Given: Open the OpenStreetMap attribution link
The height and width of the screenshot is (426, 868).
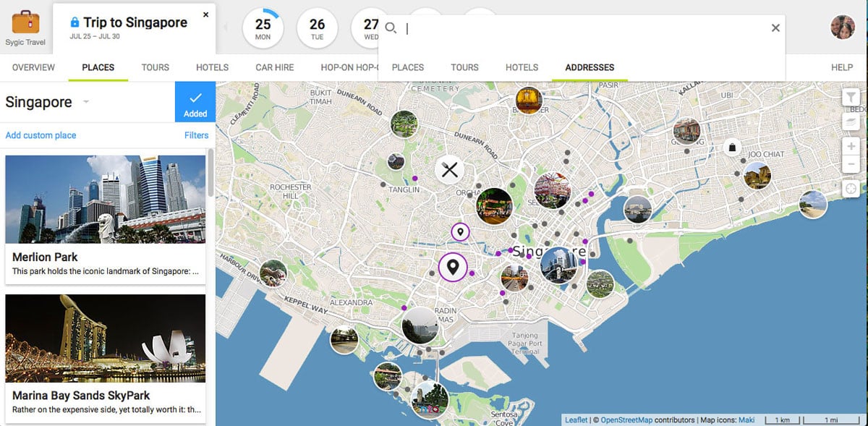Looking at the screenshot, I should 626,419.
